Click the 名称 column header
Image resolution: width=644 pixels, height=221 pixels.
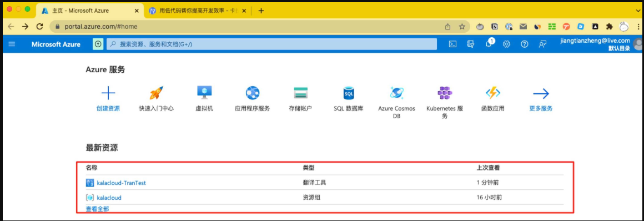(92, 168)
